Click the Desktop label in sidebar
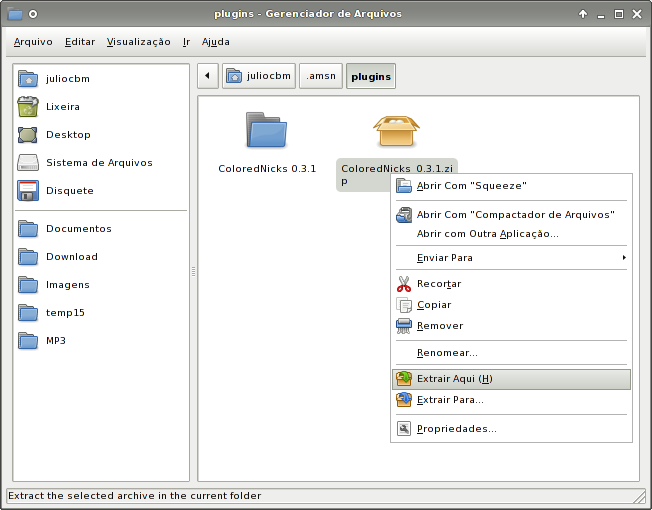 click(68, 135)
